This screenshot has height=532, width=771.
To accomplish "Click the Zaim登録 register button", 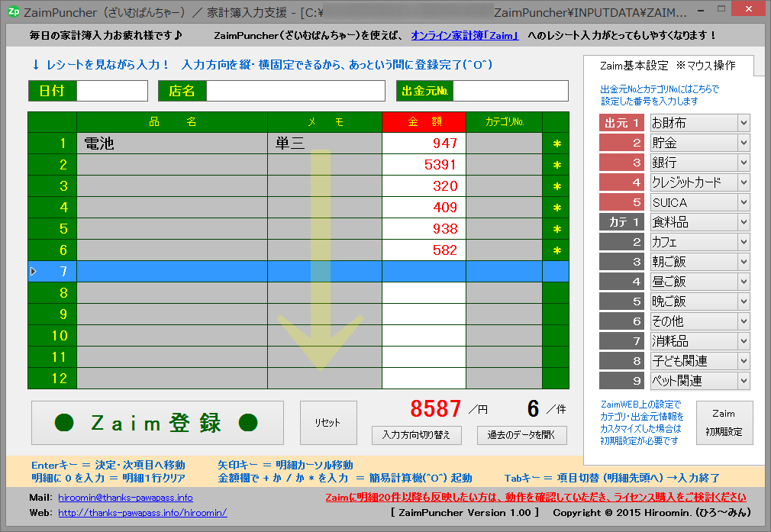I will (157, 423).
